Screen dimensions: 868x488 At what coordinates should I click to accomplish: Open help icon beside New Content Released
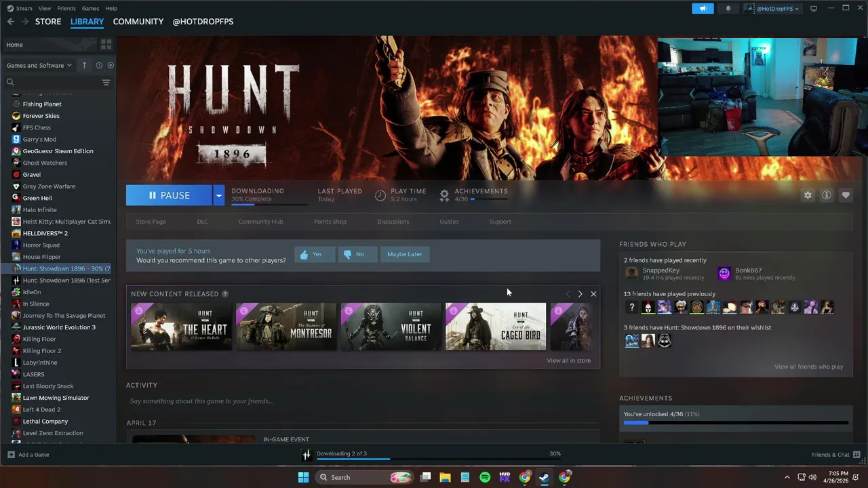[x=225, y=294]
